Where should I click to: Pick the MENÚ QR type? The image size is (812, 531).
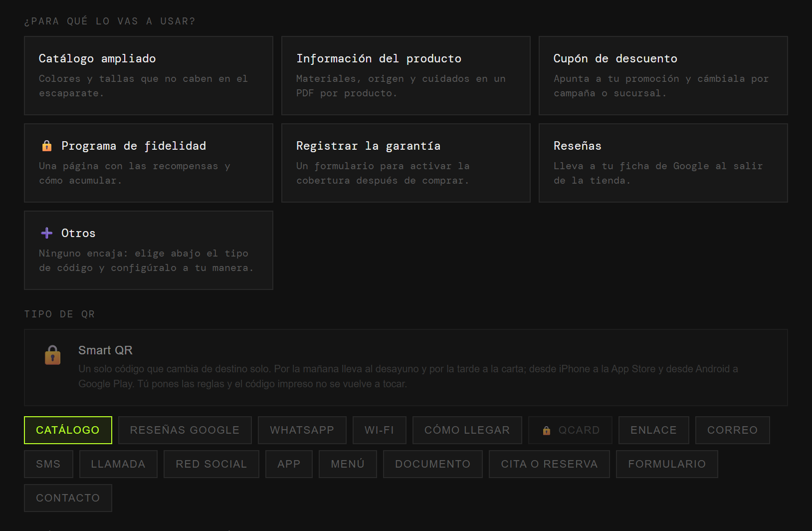coord(348,464)
